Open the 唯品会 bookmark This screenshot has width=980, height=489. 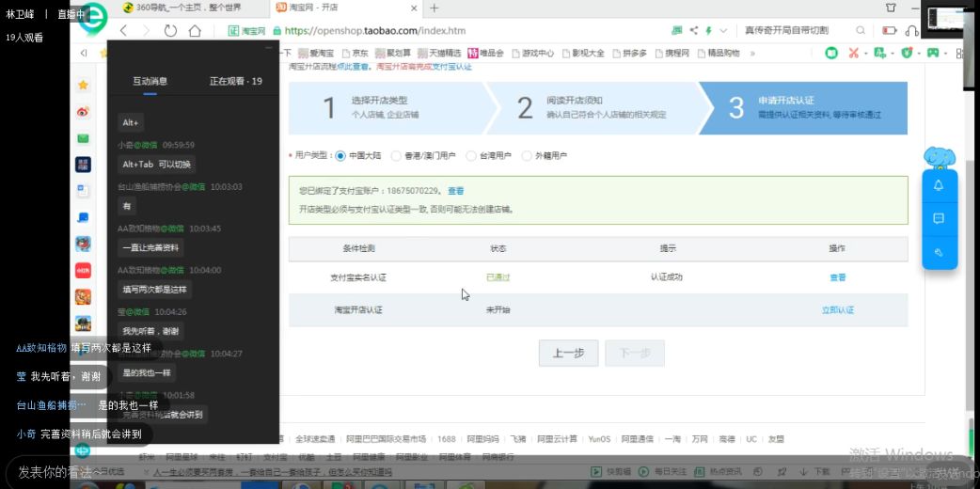click(x=485, y=54)
